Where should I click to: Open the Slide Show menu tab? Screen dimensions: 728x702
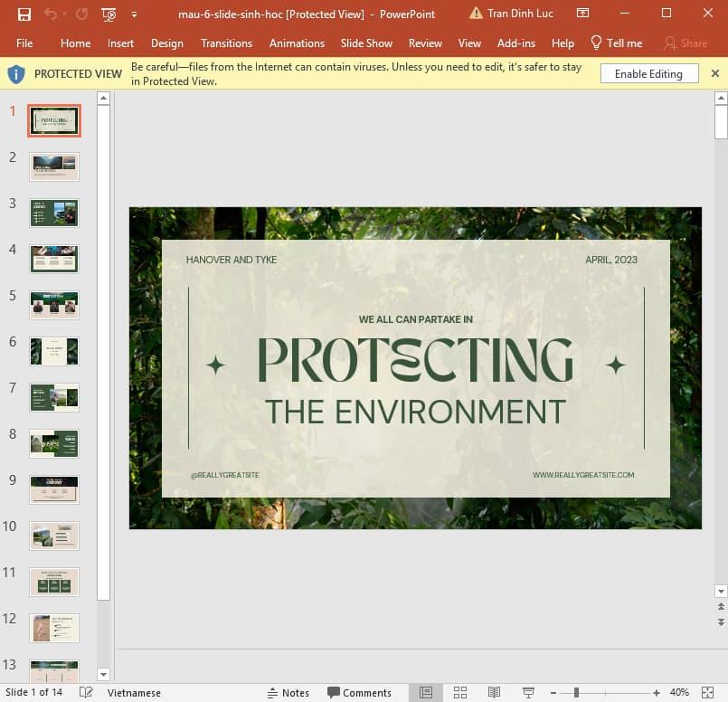pos(365,43)
